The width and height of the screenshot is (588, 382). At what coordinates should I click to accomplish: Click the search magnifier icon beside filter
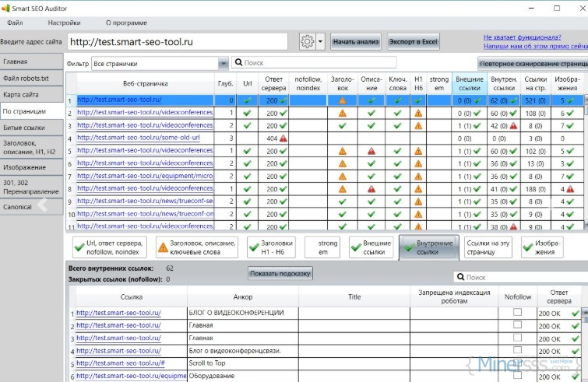coord(238,62)
